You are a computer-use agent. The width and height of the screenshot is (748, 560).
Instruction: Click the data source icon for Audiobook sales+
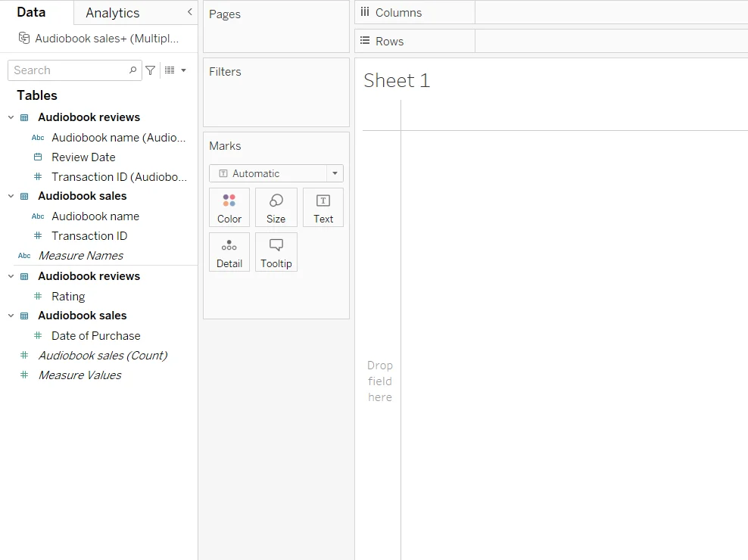[24, 38]
